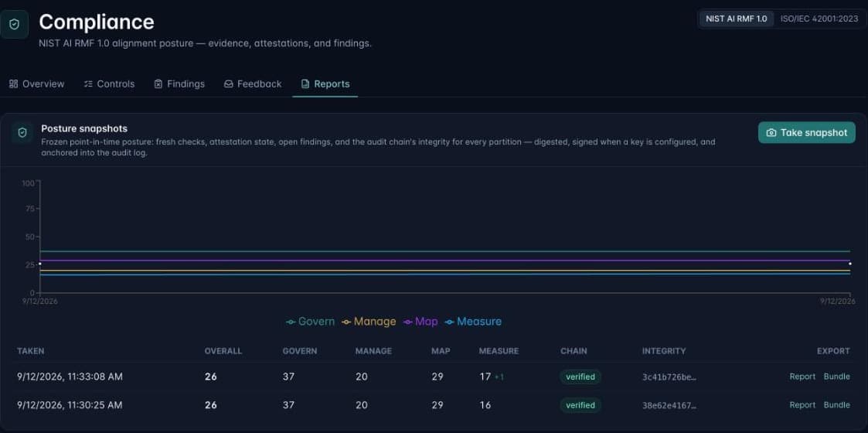Viewport: 868px width, 433px height.
Task: Open the Overview tab
Action: pyautogui.click(x=37, y=84)
